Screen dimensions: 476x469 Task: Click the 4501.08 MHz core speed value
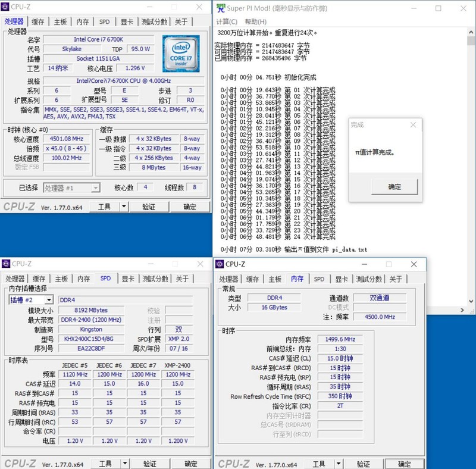coord(67,139)
